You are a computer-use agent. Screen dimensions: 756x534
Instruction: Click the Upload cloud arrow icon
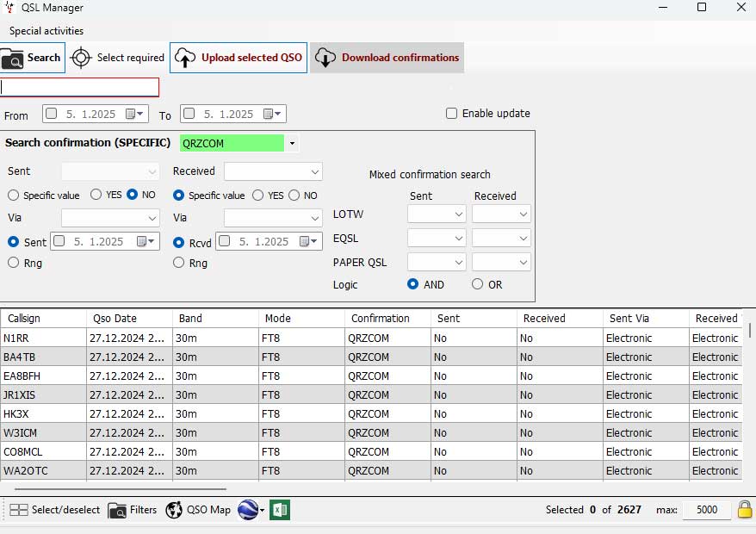click(x=185, y=58)
